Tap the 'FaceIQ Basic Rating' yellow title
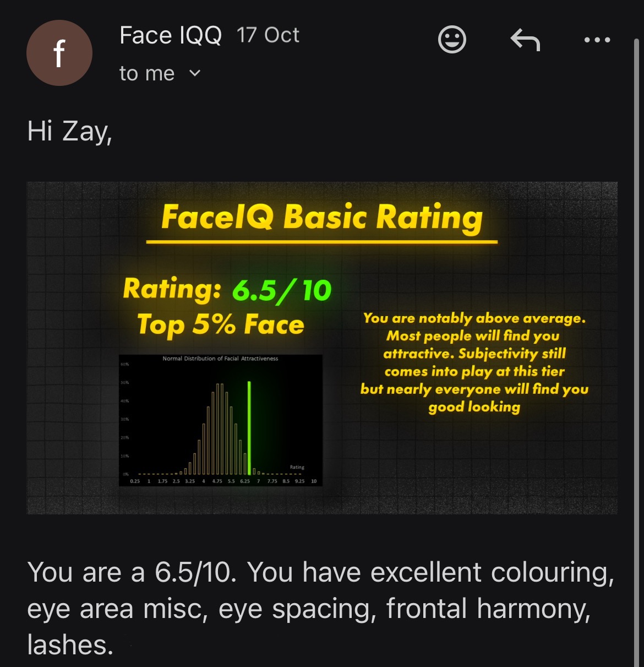 tap(322, 217)
